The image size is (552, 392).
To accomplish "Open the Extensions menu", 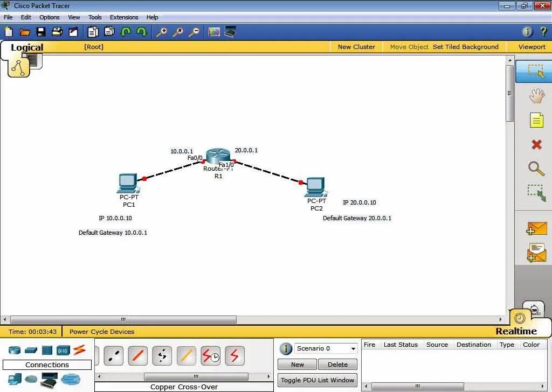I will (124, 17).
